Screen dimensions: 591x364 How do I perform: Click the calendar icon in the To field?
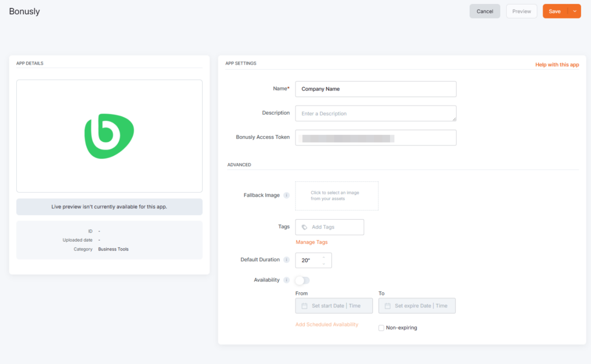click(x=387, y=306)
